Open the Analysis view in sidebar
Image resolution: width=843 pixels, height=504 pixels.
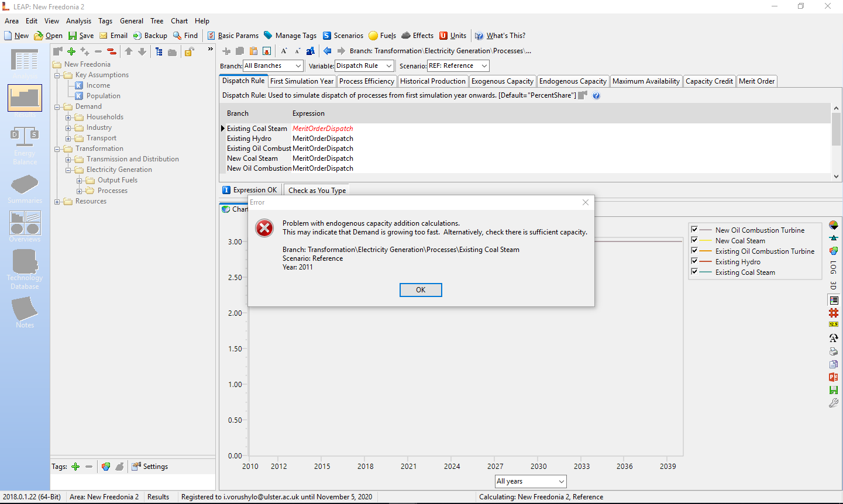click(25, 64)
